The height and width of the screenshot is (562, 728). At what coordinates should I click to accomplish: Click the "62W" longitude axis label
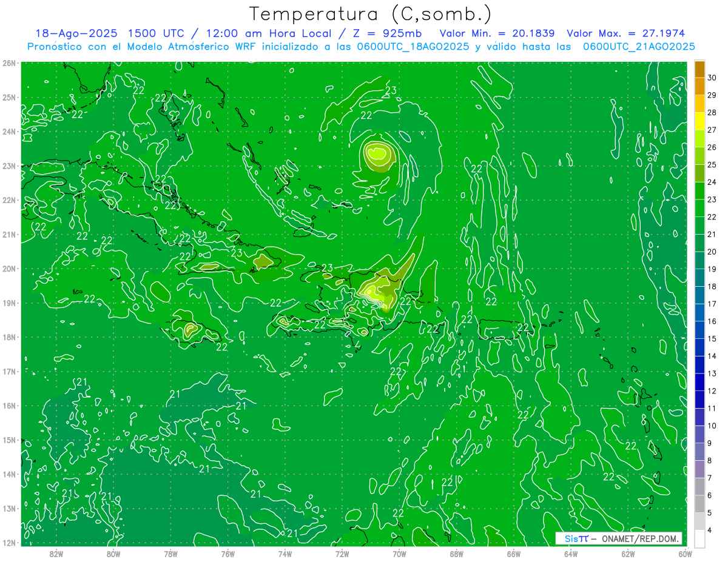[x=629, y=553]
